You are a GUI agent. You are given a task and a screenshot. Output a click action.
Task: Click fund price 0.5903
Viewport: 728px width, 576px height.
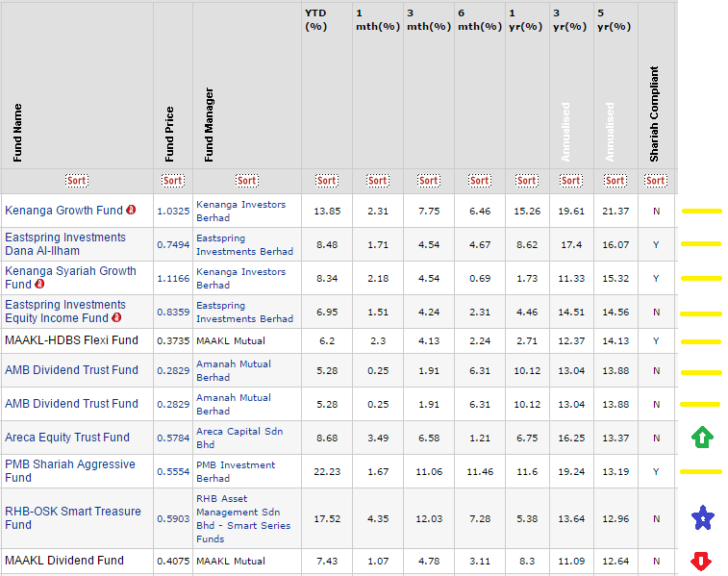coord(173,519)
